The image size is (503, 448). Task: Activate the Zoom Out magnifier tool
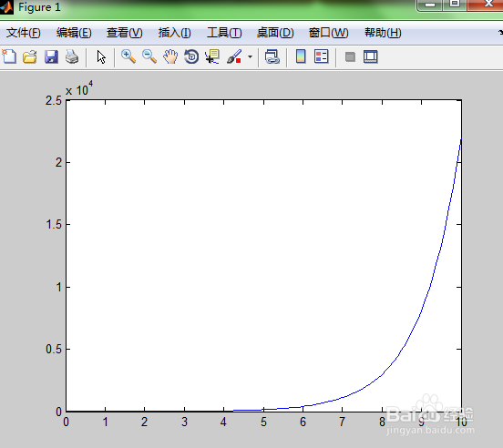(149, 56)
